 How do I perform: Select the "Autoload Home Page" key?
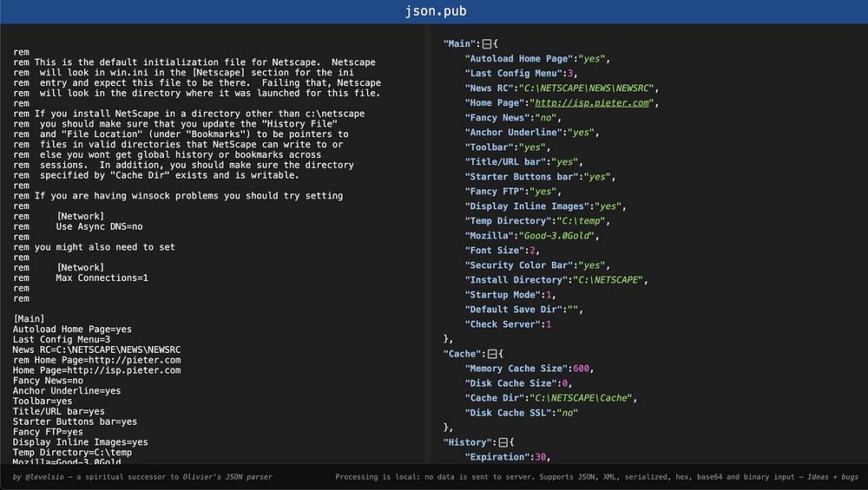519,59
